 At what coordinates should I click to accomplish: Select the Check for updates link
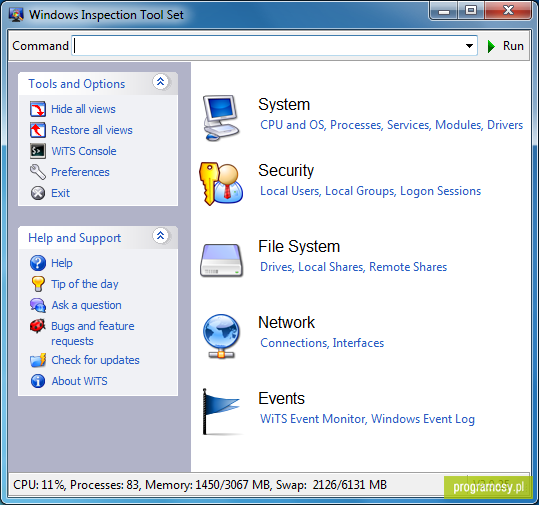pos(96,360)
